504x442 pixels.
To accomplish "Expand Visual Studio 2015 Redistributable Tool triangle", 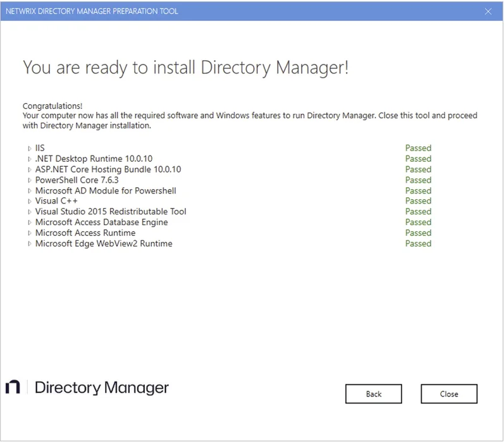I will tap(30, 212).
